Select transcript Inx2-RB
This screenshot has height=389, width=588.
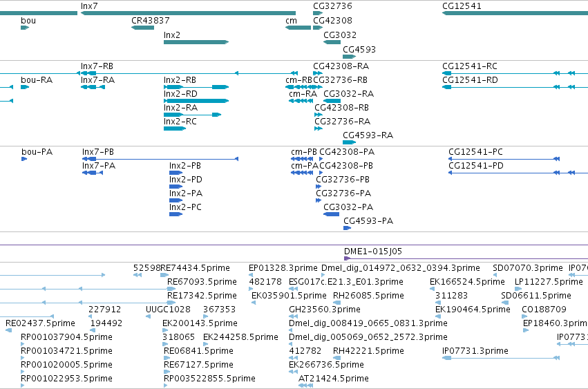coord(180,80)
